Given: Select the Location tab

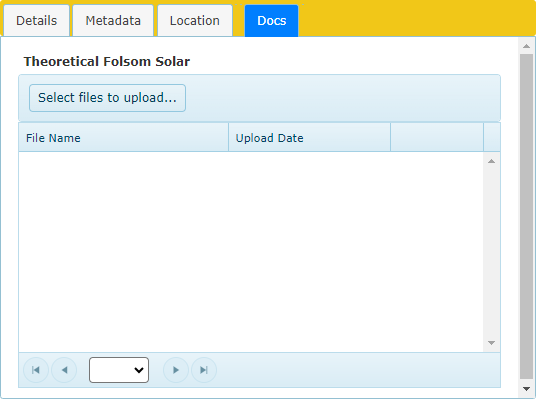Looking at the screenshot, I should click(x=195, y=21).
